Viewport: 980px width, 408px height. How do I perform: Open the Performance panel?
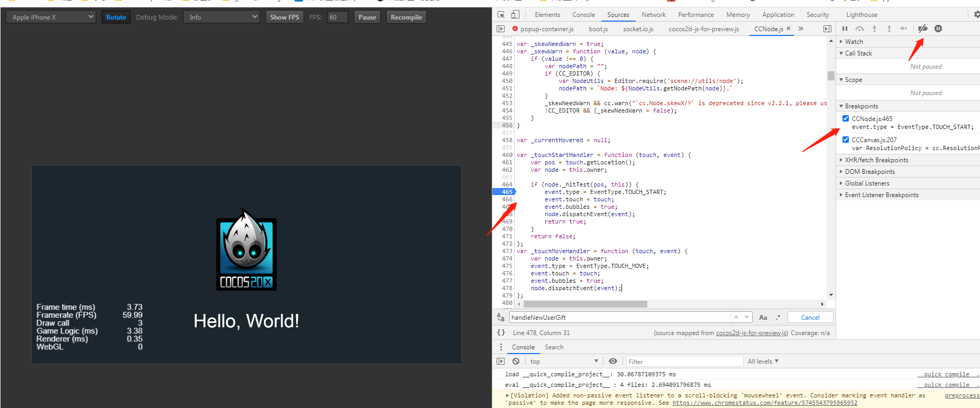(x=696, y=15)
